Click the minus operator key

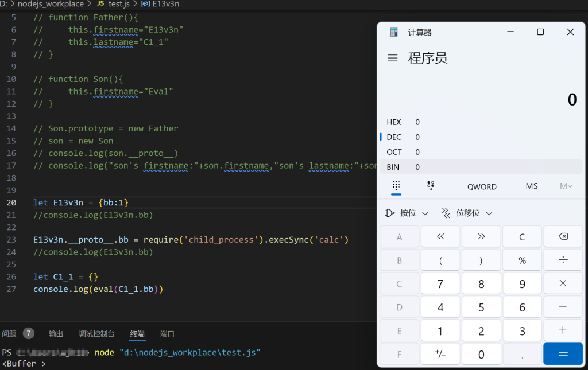click(x=563, y=307)
